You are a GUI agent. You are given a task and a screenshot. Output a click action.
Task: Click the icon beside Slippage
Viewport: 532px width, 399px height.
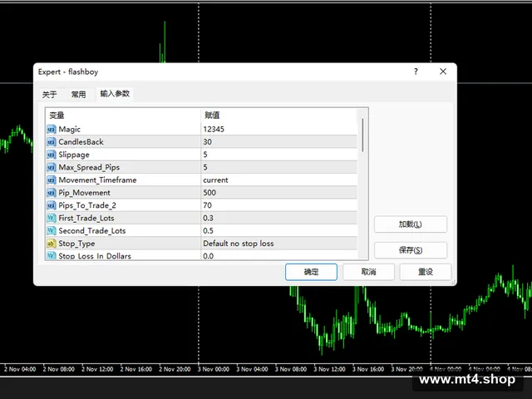52,155
